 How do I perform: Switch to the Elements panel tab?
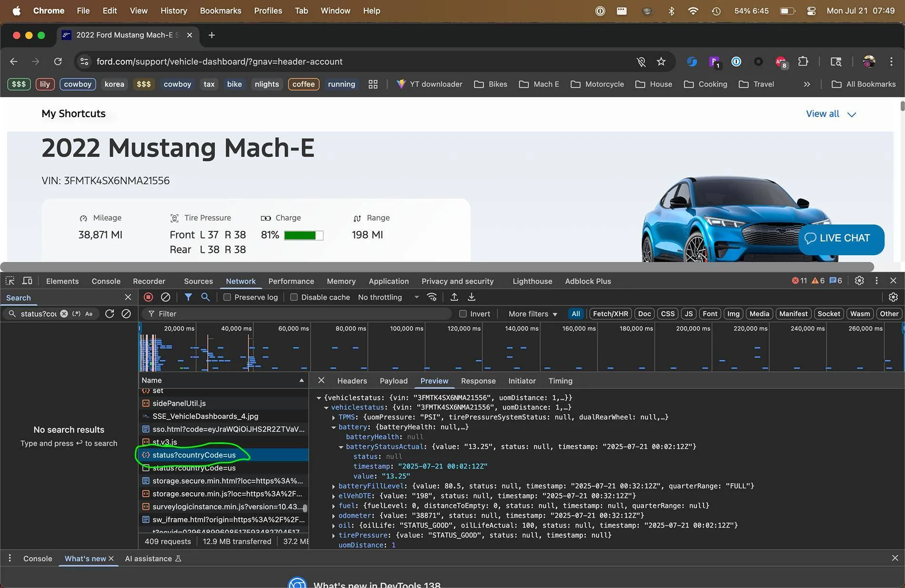click(62, 281)
